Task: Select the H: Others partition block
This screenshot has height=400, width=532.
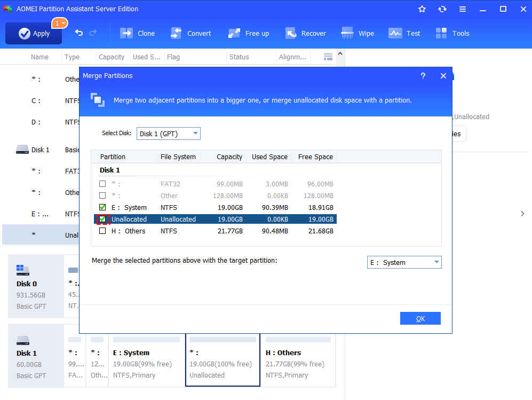Action: pos(298,360)
